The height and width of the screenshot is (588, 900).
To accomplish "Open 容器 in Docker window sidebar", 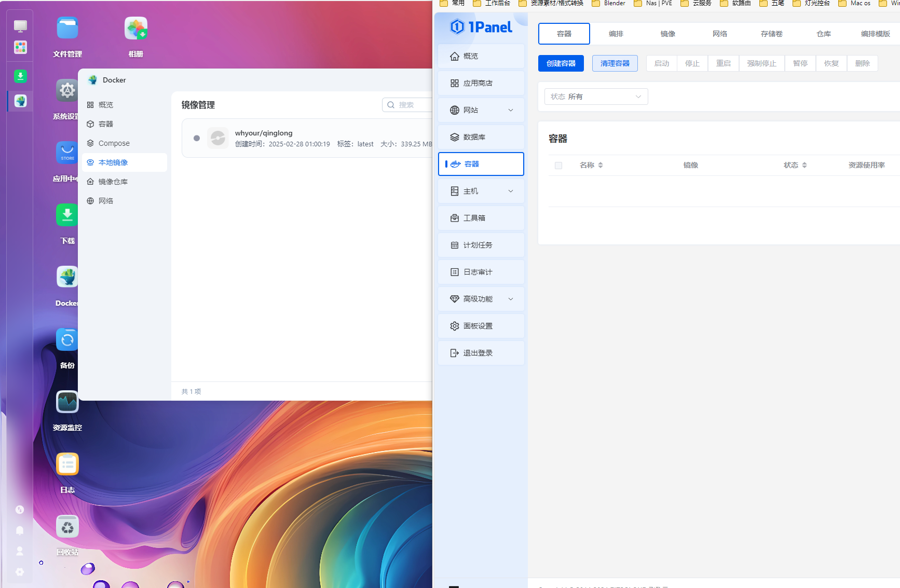I will pos(125,124).
